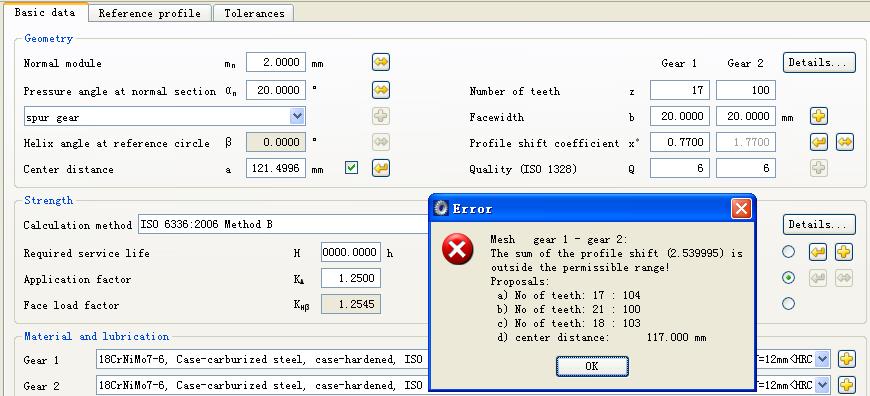Click 'Strength' group heading

click(x=48, y=200)
